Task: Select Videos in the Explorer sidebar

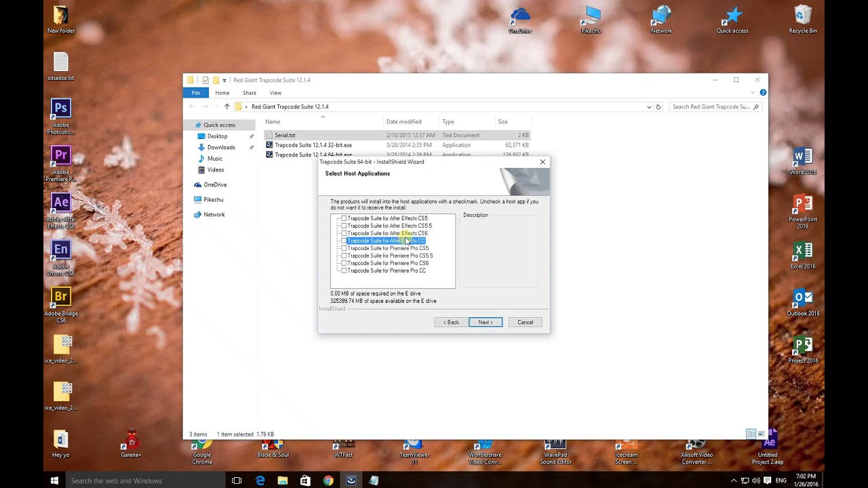Action: 216,169
